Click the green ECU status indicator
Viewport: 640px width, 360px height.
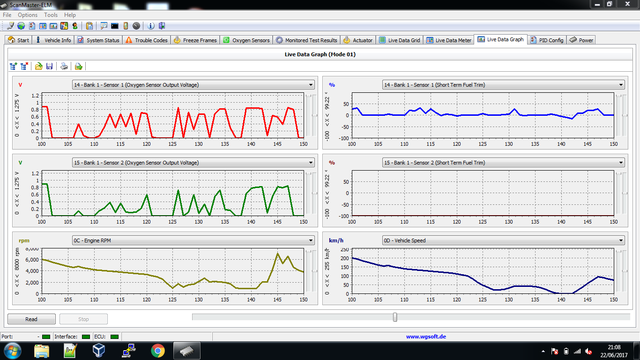coord(114,337)
